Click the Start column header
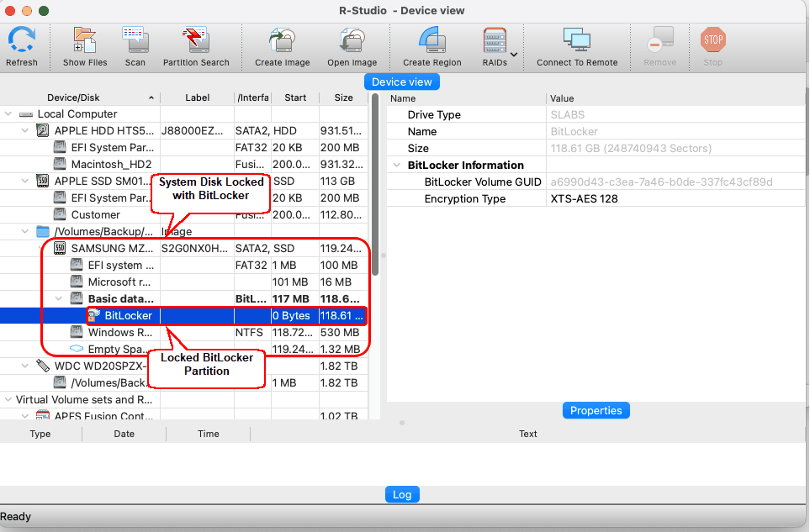810x532 pixels. 295,98
